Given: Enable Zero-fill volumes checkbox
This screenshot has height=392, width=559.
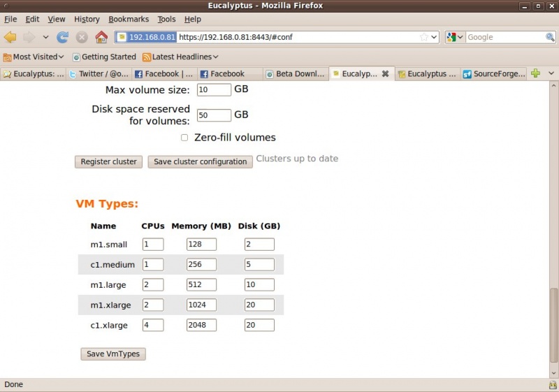Looking at the screenshot, I should coord(184,138).
